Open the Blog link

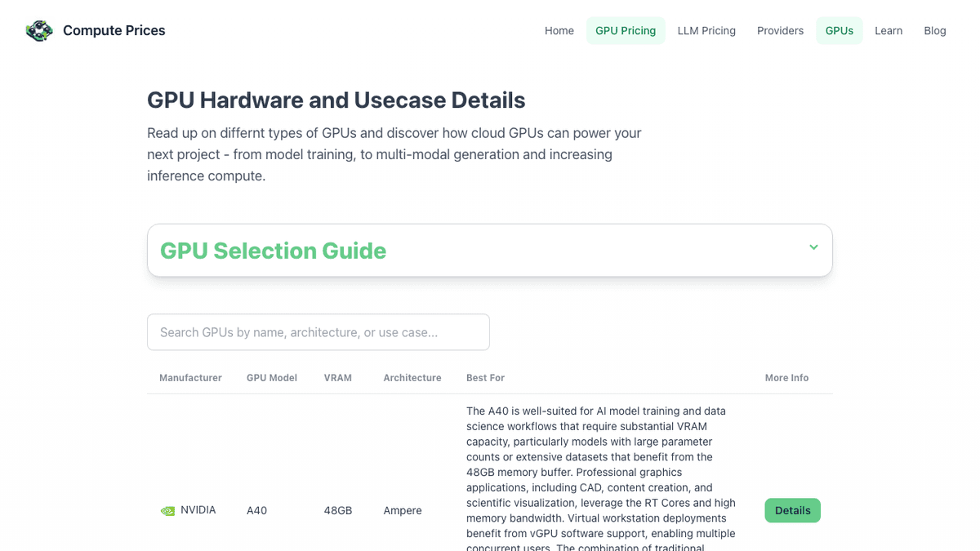click(x=935, y=31)
